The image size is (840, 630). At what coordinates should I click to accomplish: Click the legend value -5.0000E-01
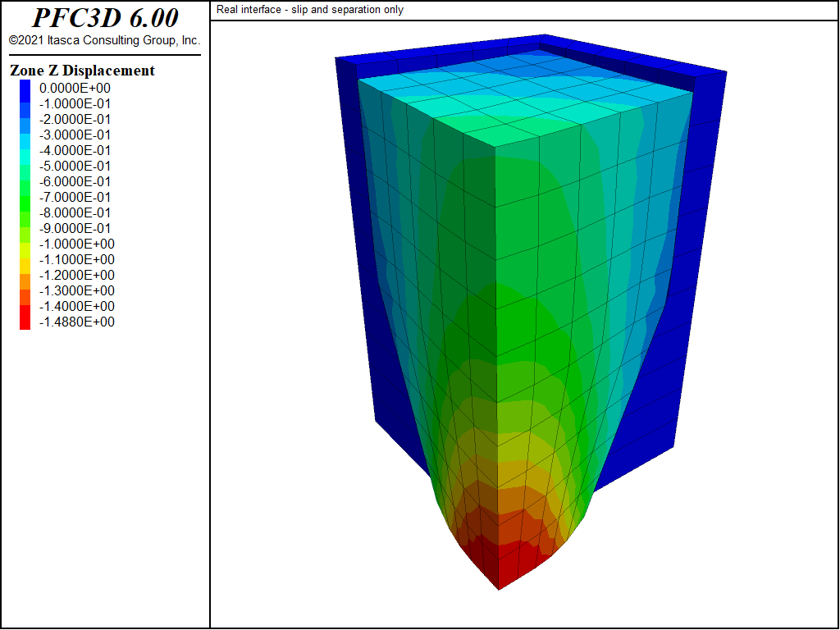[75, 166]
